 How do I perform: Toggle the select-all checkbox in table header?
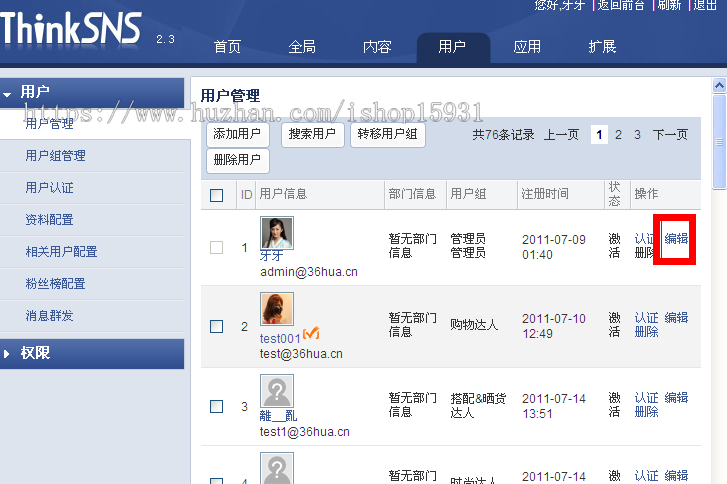(217, 195)
